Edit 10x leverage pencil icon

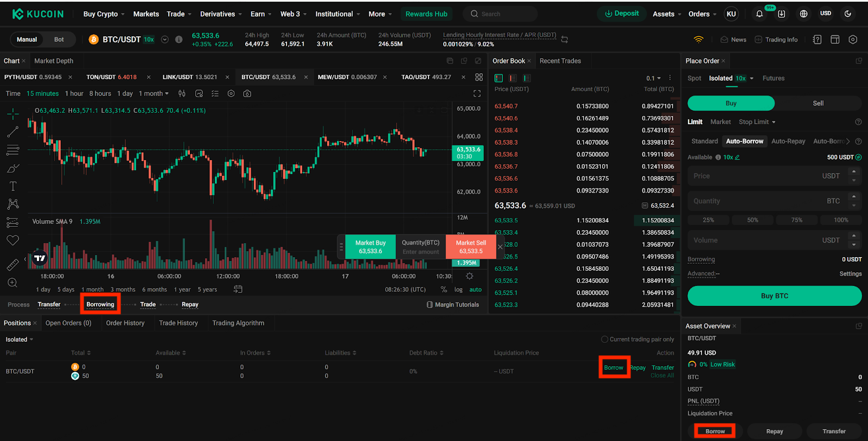tap(737, 157)
